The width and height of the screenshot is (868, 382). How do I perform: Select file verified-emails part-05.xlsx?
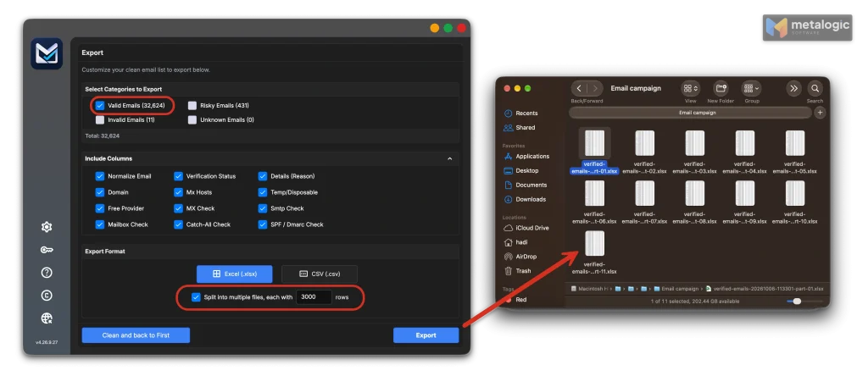click(x=794, y=151)
